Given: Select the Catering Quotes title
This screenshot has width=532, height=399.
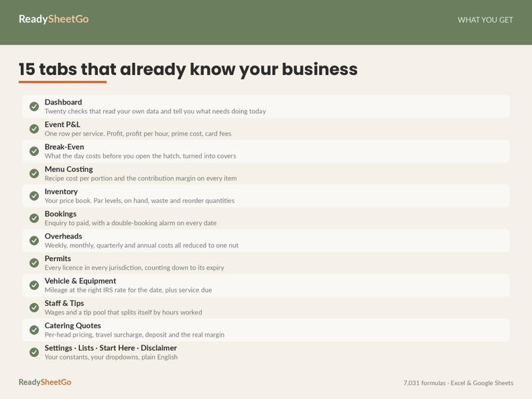Looking at the screenshot, I should click(72, 326).
